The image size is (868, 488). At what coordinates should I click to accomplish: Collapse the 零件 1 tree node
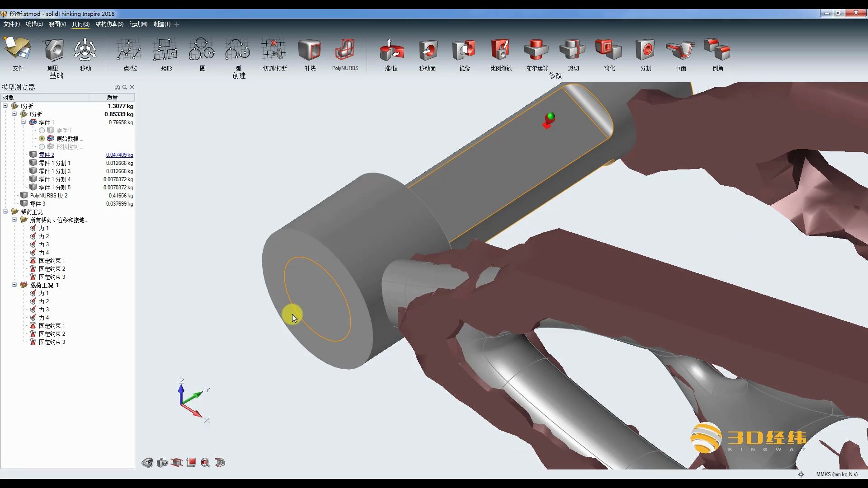coord(24,122)
